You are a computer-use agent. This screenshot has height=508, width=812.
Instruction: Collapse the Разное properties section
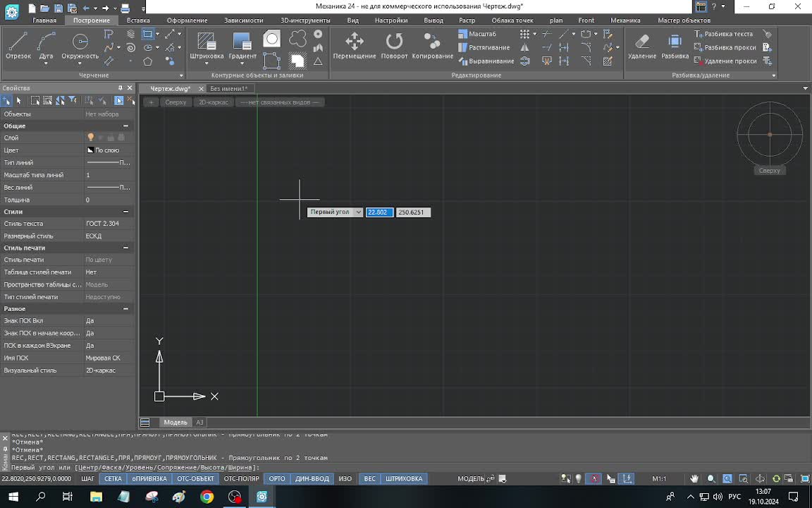(125, 308)
